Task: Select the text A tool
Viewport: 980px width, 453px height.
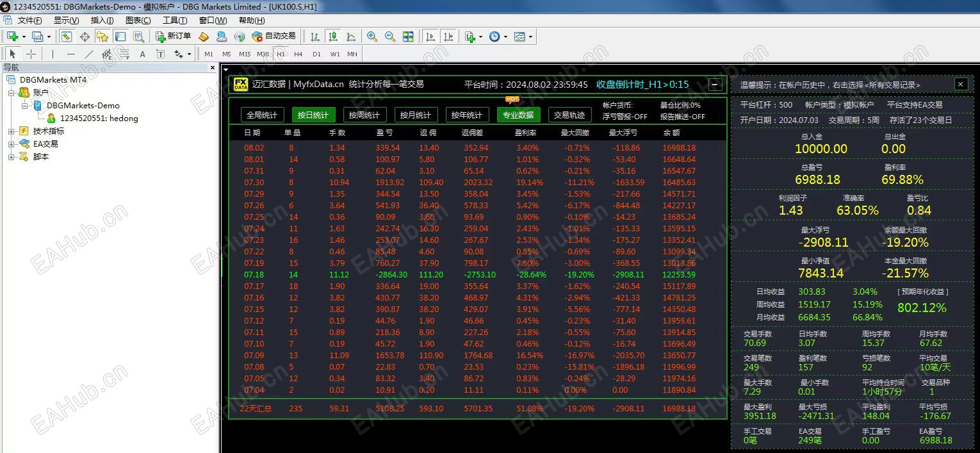Action: (x=142, y=54)
